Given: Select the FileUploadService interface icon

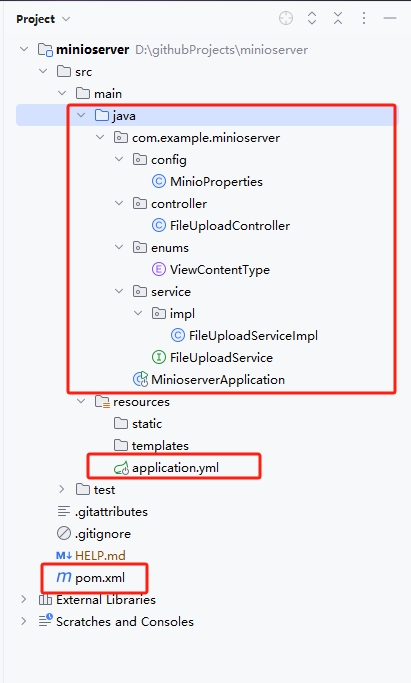Looking at the screenshot, I should coord(158,357).
